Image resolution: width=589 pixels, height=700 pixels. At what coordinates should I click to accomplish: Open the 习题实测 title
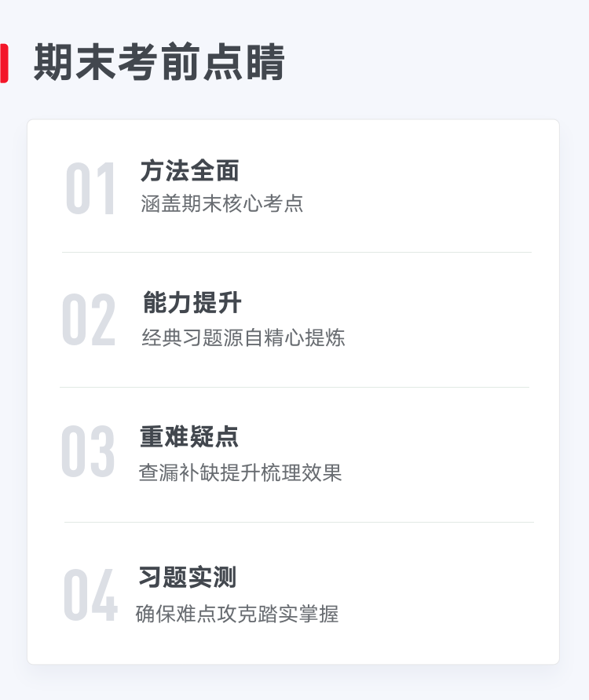(x=187, y=577)
